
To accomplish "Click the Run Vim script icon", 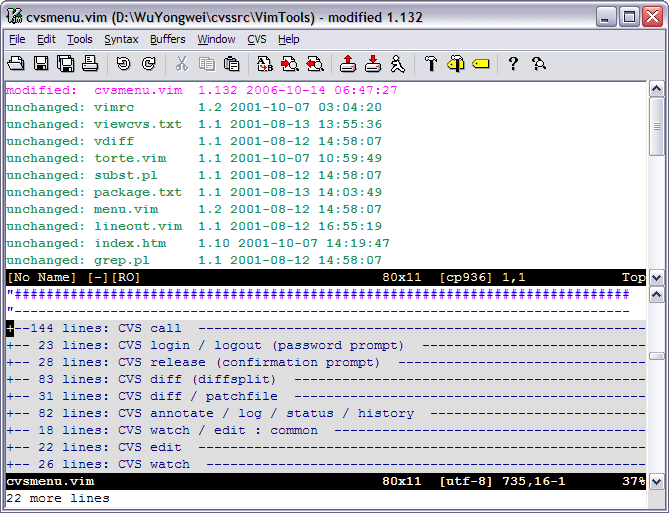I will click(x=398, y=64).
